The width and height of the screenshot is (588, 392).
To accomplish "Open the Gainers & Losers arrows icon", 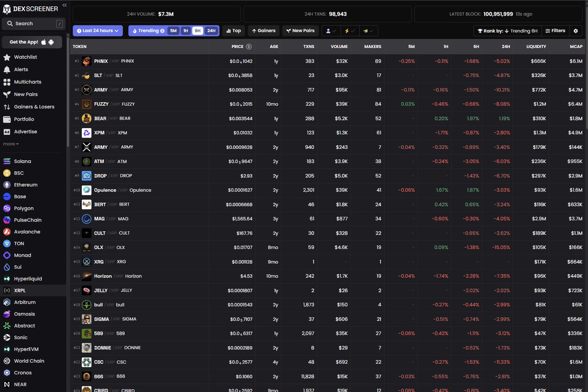I will point(7,107).
